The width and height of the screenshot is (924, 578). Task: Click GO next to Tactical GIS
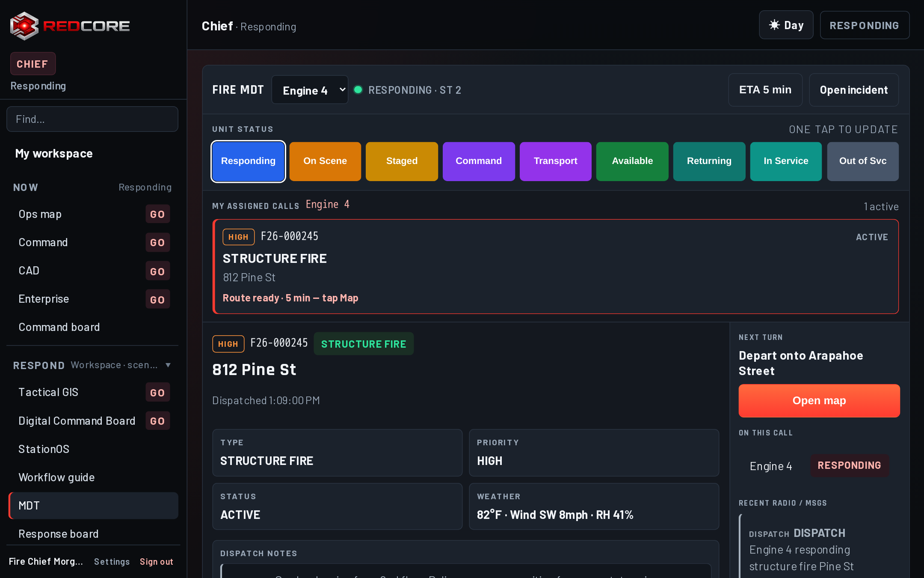click(157, 392)
